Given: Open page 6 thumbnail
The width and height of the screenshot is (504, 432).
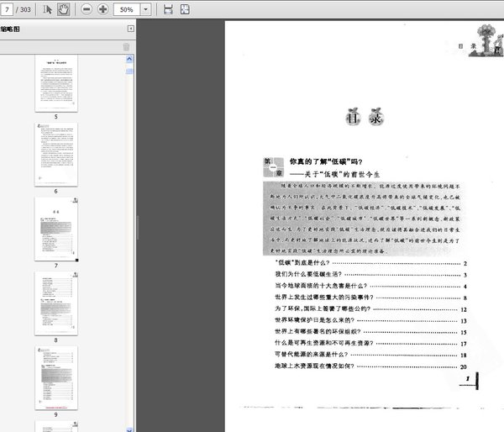Looking at the screenshot, I should pyautogui.click(x=56, y=155).
